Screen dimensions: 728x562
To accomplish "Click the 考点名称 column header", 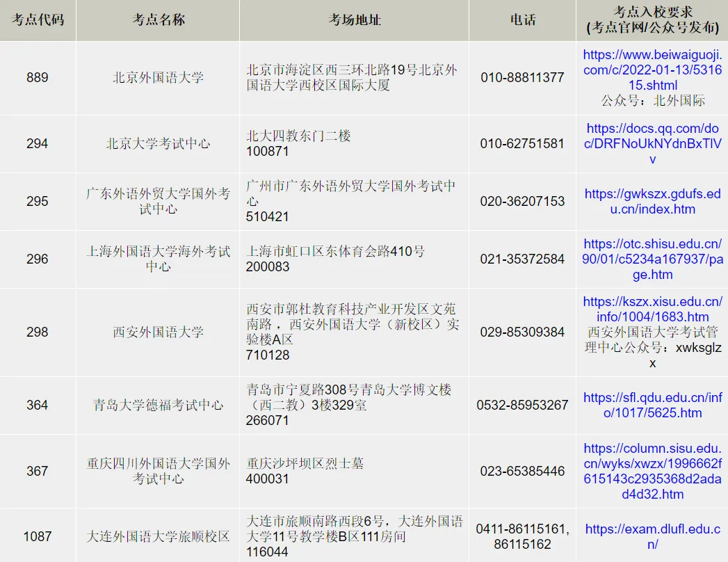I will 159,19.
